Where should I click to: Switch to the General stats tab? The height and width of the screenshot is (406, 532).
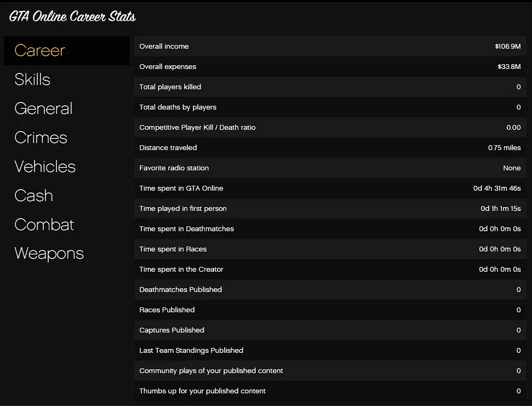pyautogui.click(x=43, y=108)
